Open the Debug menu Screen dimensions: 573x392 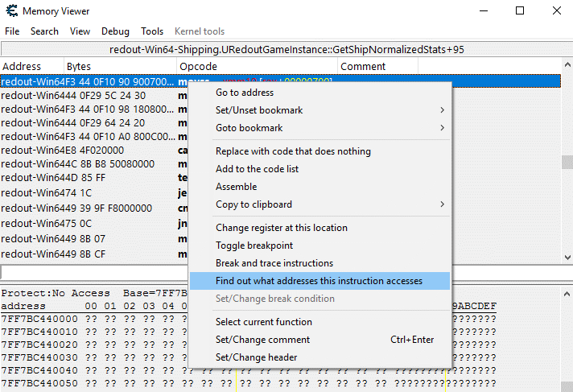pos(115,31)
